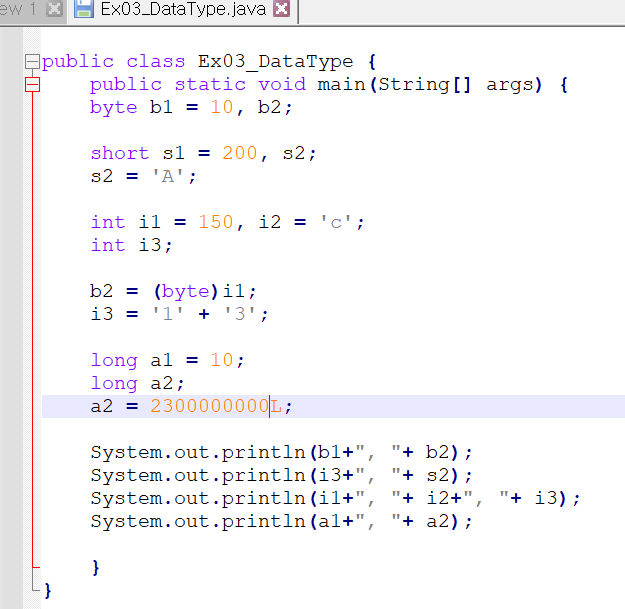Close the Ex03_DataType.java tab
The height and width of the screenshot is (609, 625).
click(281, 8)
